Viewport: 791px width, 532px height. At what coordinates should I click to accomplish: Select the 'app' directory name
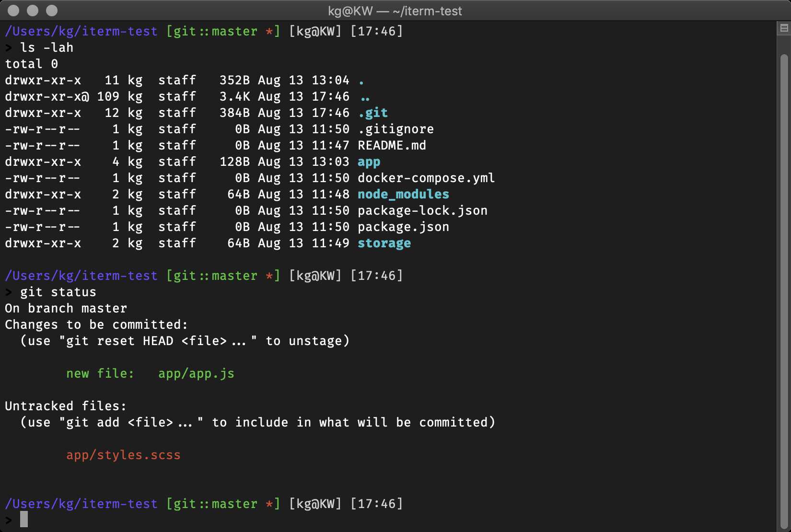click(369, 162)
